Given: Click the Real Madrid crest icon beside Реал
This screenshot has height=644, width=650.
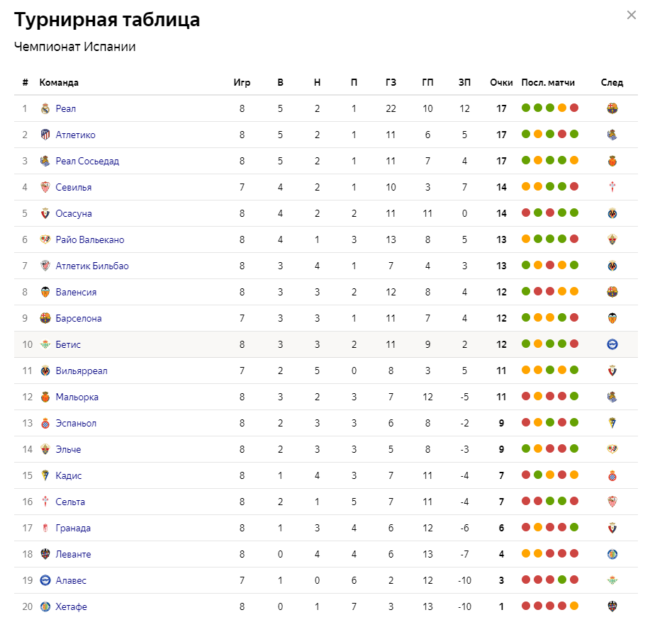Looking at the screenshot, I should pyautogui.click(x=45, y=108).
